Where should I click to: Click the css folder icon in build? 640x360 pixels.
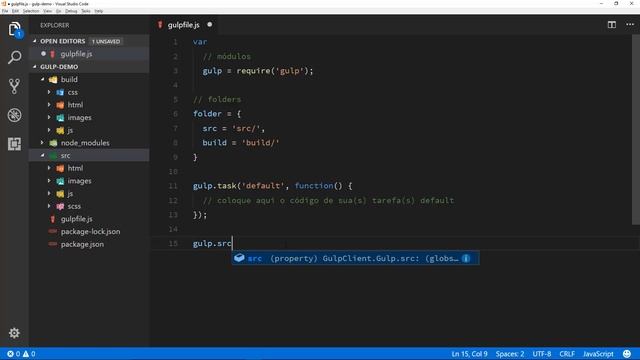tap(60, 92)
